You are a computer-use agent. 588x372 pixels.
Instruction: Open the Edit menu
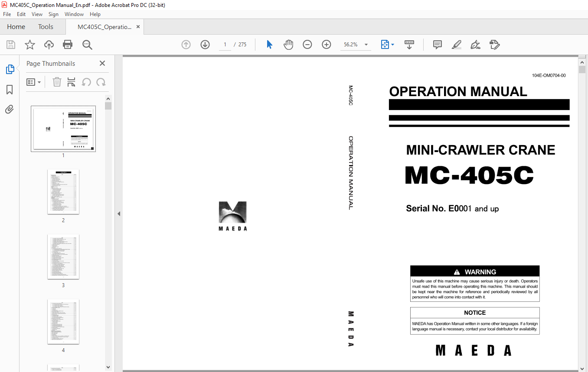(21, 14)
